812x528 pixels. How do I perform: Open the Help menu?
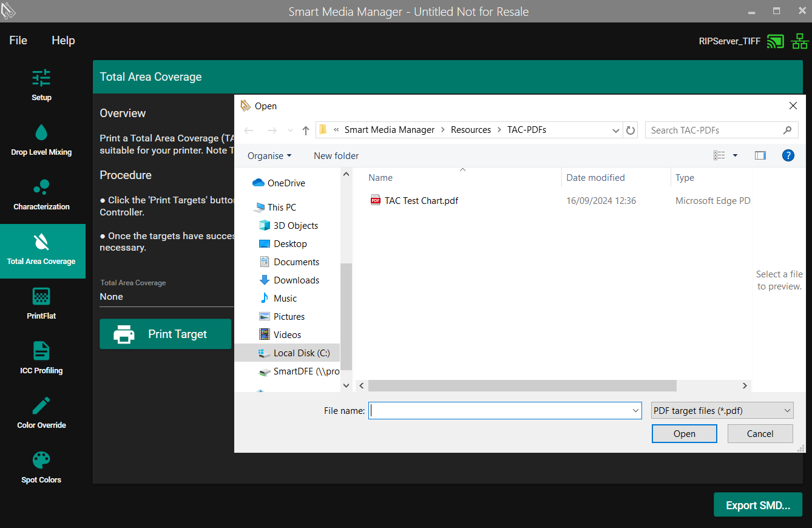(x=63, y=40)
